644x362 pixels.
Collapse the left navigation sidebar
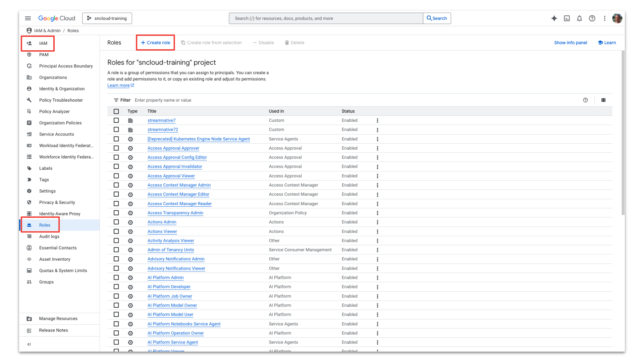(x=29, y=344)
